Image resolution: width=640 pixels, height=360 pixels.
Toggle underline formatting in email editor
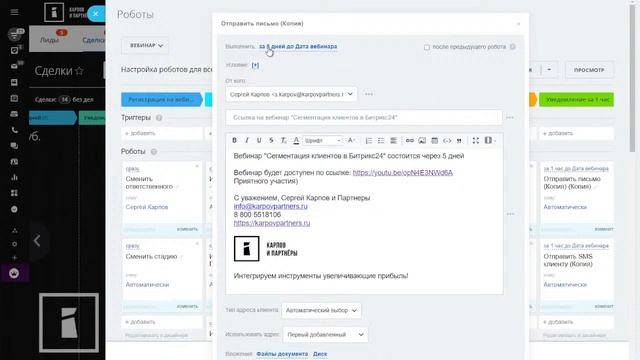pos(259,140)
